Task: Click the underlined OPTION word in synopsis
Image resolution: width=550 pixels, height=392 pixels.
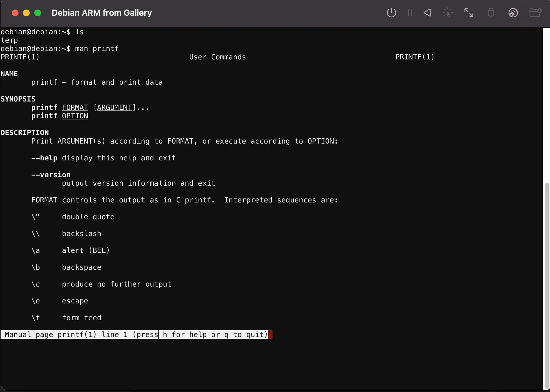Action: (x=75, y=116)
